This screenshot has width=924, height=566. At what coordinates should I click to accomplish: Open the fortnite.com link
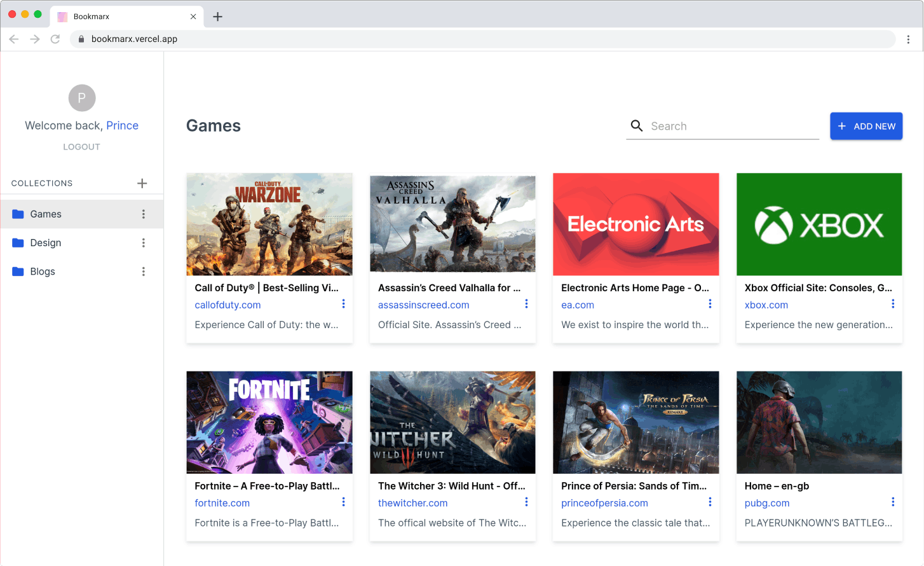[222, 503]
